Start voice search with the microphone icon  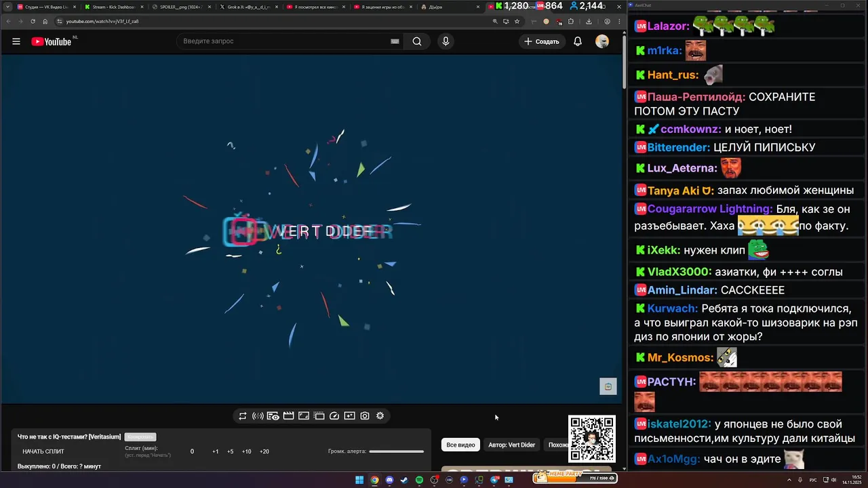(446, 41)
